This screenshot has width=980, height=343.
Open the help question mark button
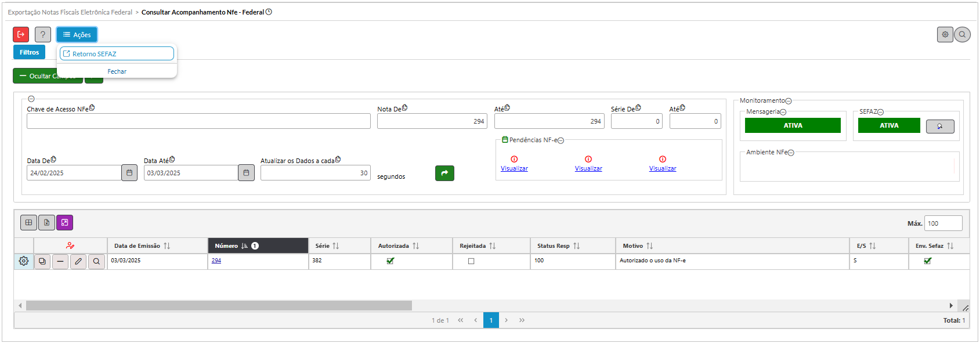43,35
